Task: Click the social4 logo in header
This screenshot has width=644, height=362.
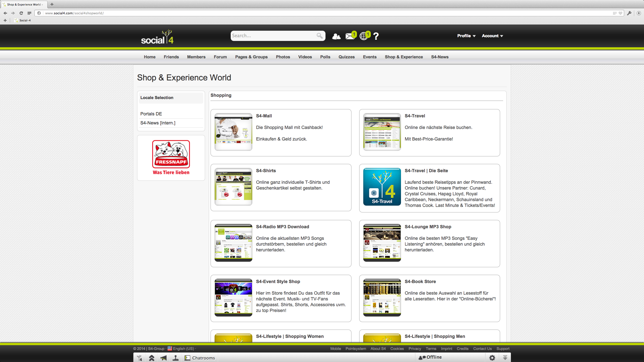Action: coord(157,37)
